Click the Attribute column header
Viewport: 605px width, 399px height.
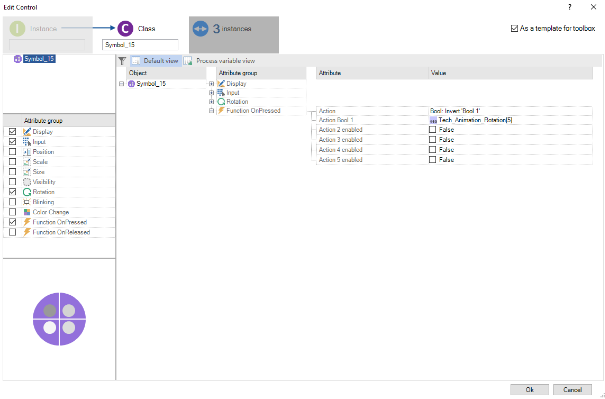pyautogui.click(x=372, y=73)
